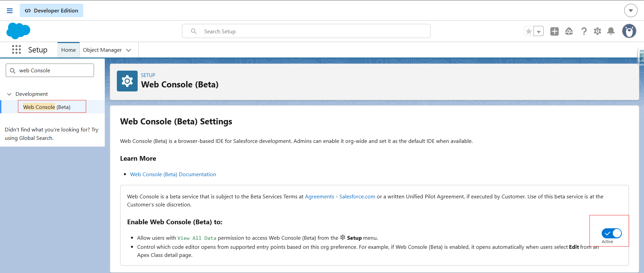The image size is (644, 273).
Task: Click the favorites star icon
Action: (x=528, y=31)
